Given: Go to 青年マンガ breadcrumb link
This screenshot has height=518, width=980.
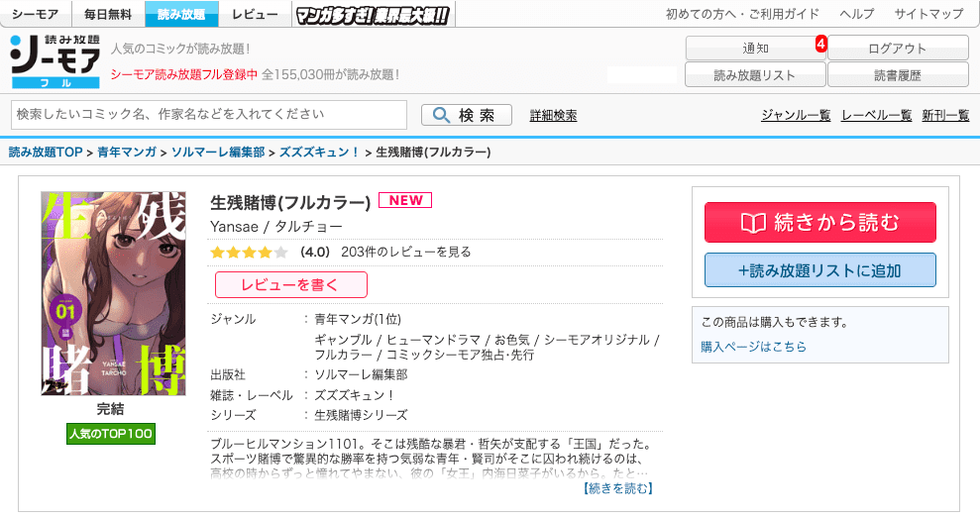Looking at the screenshot, I should 128,153.
